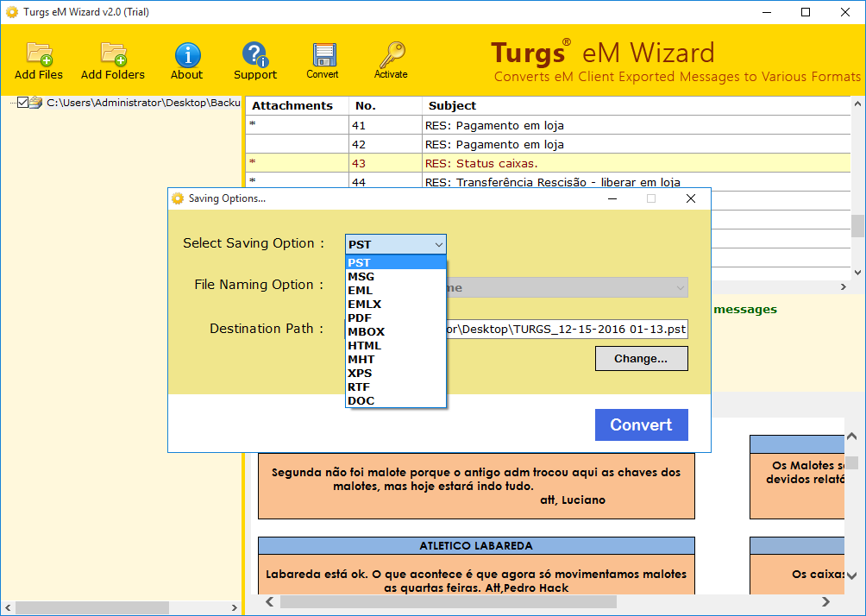Screen dimensions: 866x616
Task: Click the folder tree scroll left arrow
Action: click(8, 607)
